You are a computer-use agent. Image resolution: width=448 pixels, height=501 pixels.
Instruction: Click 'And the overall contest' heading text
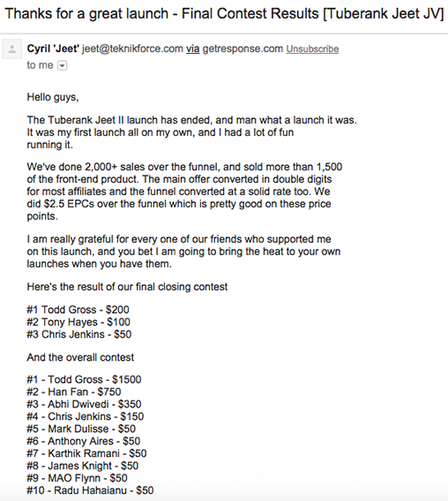click(x=80, y=357)
